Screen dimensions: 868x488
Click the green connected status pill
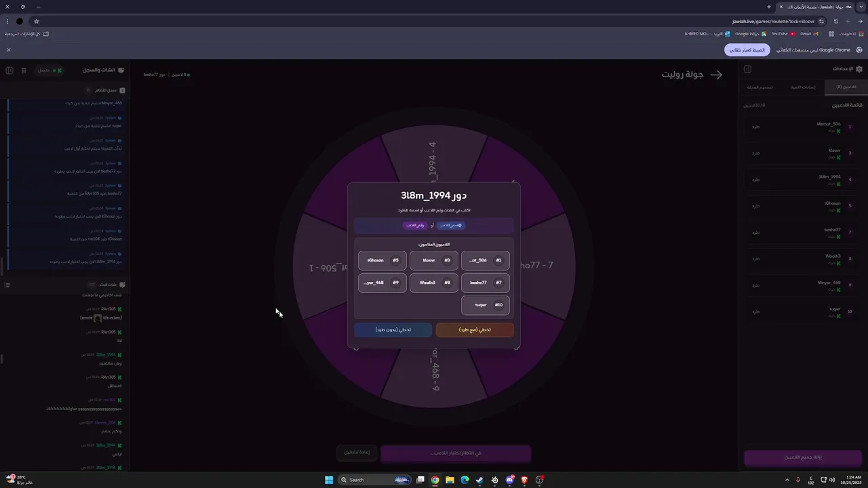coord(50,70)
